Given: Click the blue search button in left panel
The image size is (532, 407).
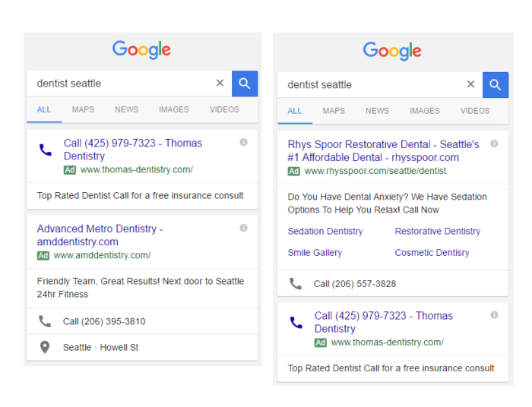Looking at the screenshot, I should (245, 84).
